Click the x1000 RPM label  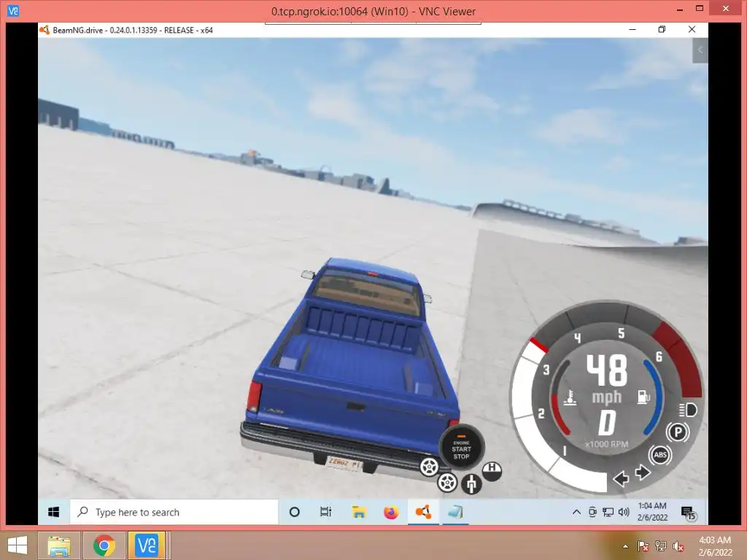pos(606,444)
